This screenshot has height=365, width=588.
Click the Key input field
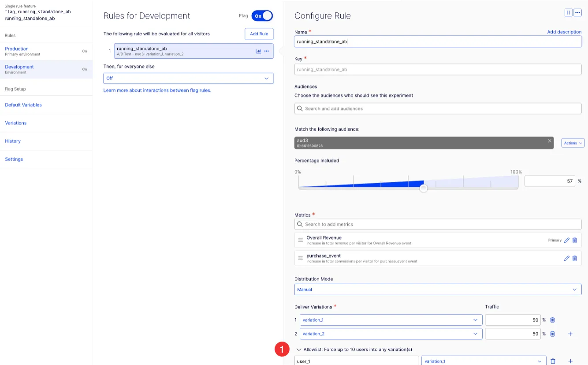tap(438, 69)
